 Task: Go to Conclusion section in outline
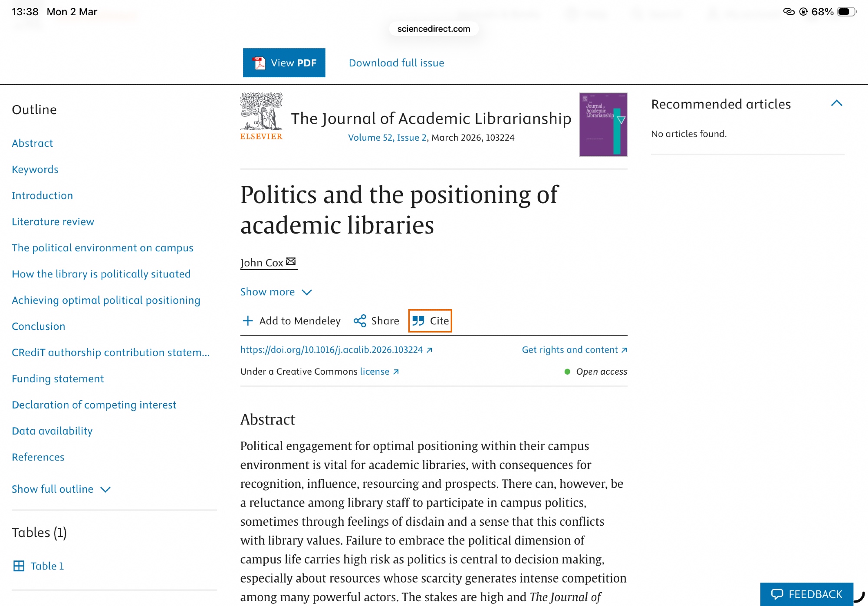tap(39, 326)
